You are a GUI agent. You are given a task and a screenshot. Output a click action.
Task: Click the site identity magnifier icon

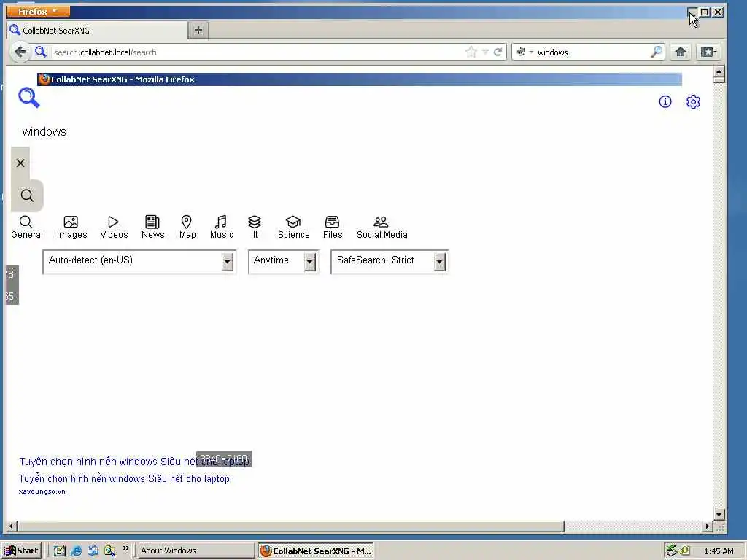(x=41, y=52)
